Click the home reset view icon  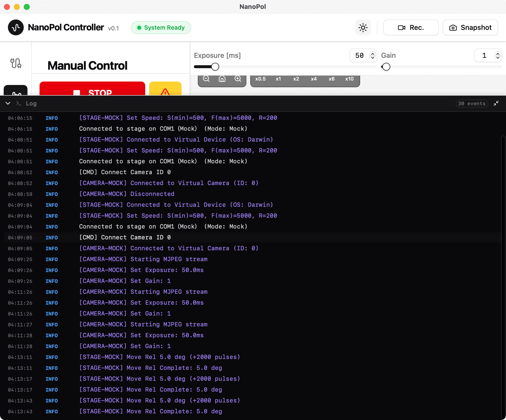pyautogui.click(x=222, y=79)
